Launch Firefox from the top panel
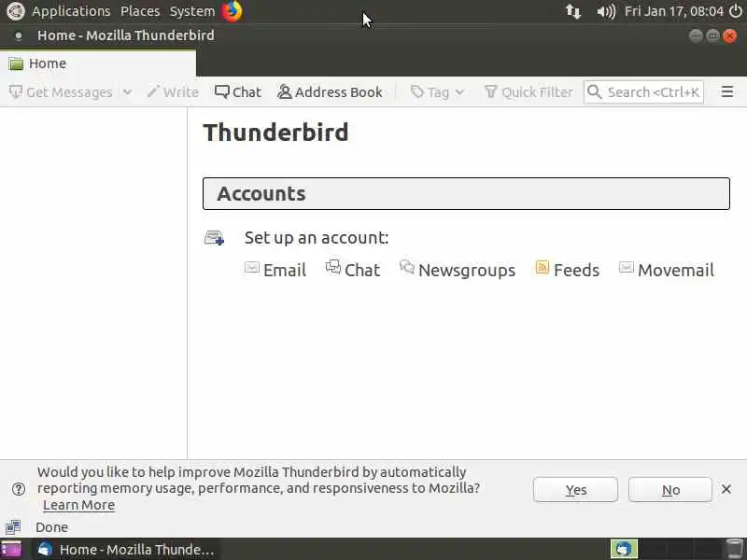Image resolution: width=747 pixels, height=560 pixels. coord(233,11)
